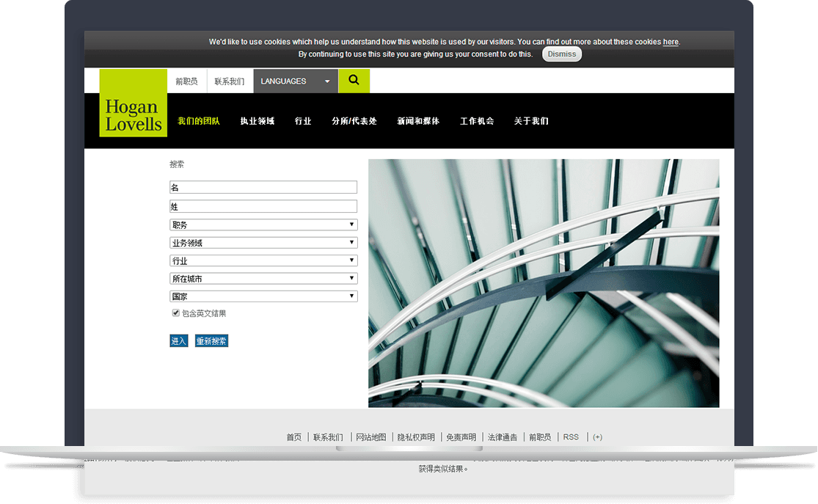Click the magnifying glass search icon

pos(354,81)
